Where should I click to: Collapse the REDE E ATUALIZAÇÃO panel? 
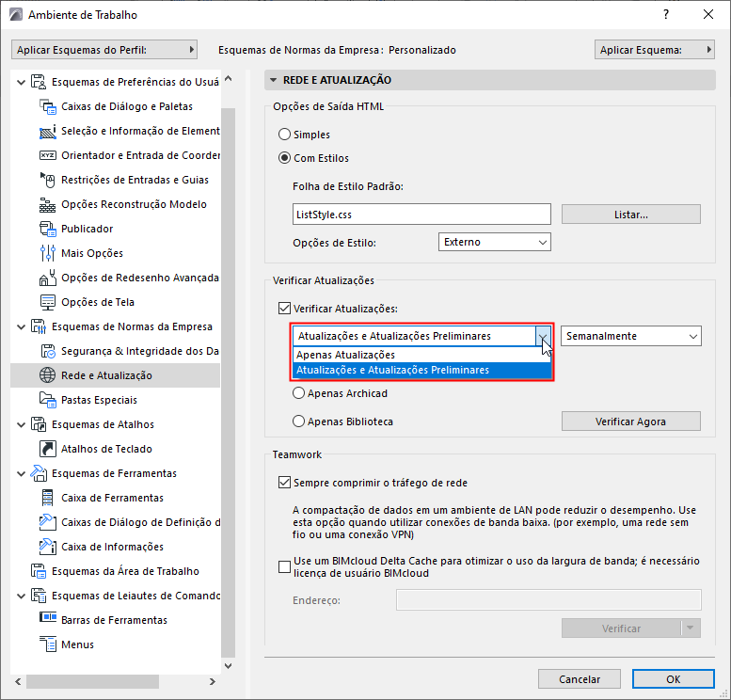(x=273, y=80)
